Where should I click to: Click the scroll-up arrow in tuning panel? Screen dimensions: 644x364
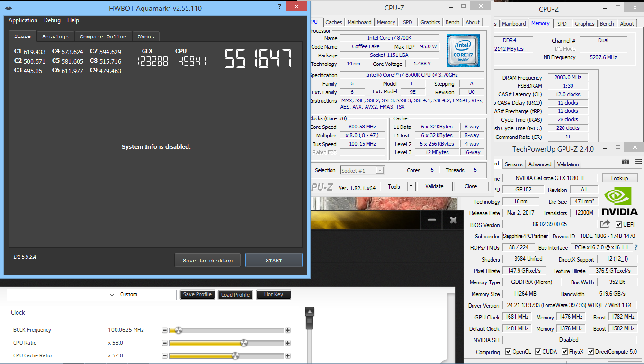pyautogui.click(x=310, y=312)
